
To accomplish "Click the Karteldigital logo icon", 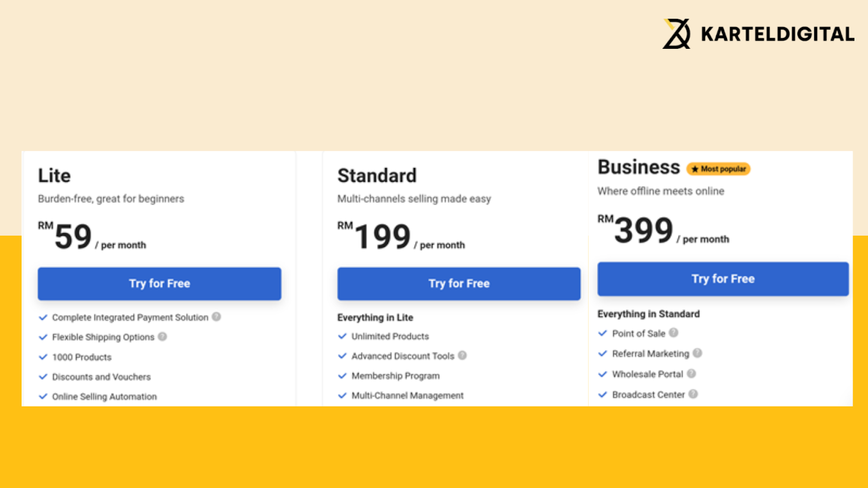I will point(676,34).
